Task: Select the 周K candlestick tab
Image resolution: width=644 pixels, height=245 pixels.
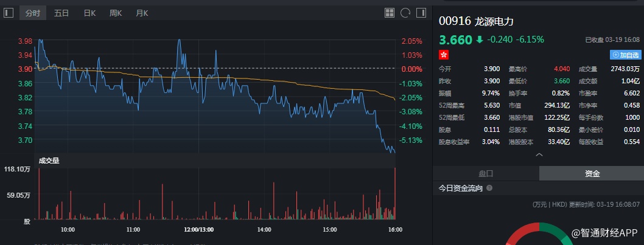Action: point(116,13)
